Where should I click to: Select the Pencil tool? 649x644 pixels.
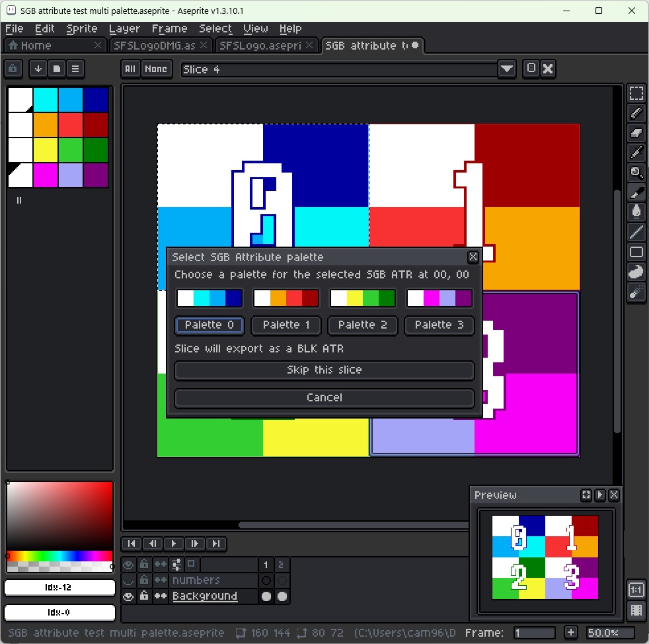(x=636, y=112)
